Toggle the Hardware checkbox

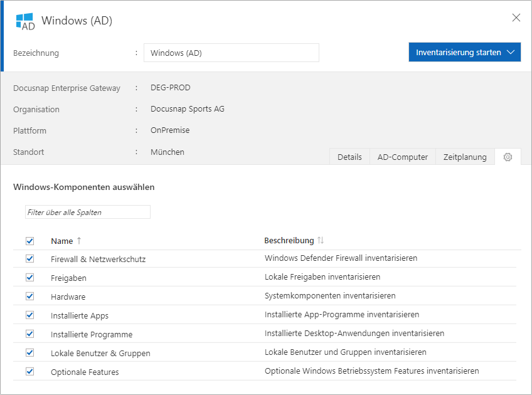click(x=30, y=297)
